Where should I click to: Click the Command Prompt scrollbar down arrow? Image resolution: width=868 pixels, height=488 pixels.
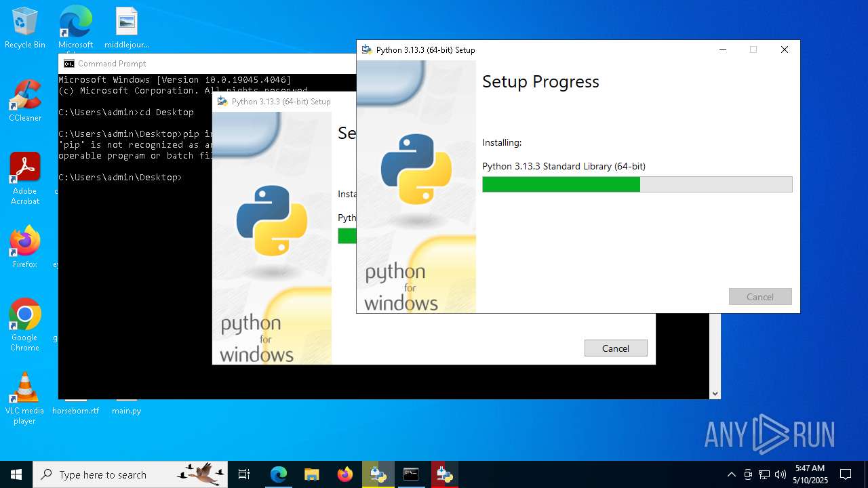(x=715, y=393)
